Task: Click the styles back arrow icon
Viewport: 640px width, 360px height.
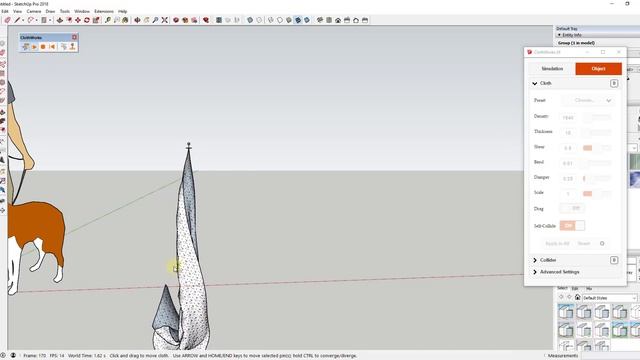Action: (x=561, y=297)
